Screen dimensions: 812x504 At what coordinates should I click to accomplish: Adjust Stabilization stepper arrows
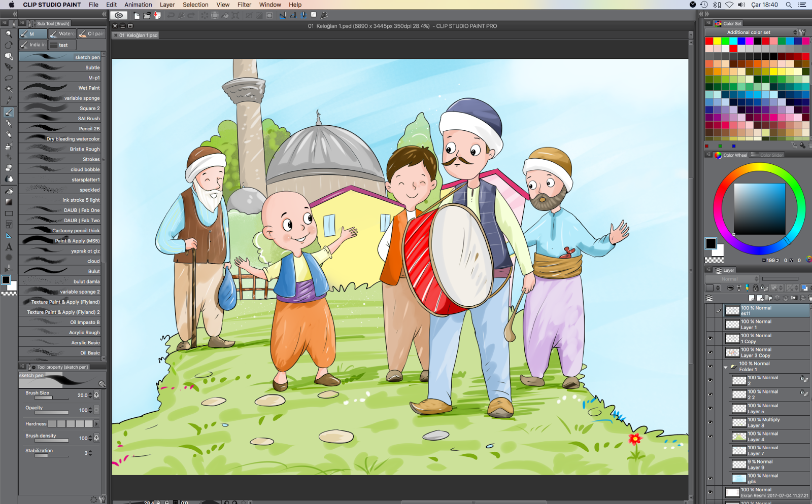[90, 453]
